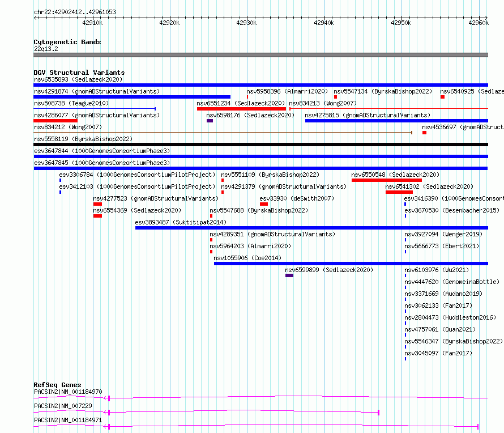Open nsv4277523 (gnomADStructuralVariants) variant
The width and height of the screenshot is (504, 433).
tap(156, 198)
